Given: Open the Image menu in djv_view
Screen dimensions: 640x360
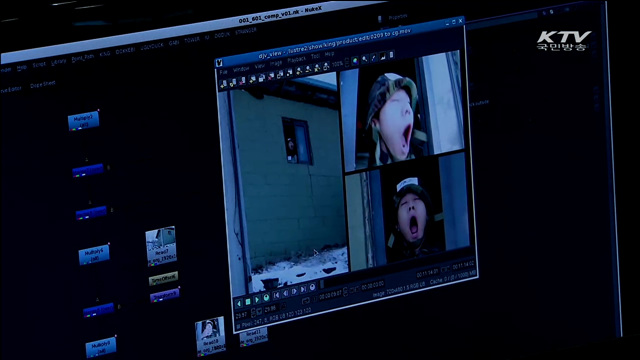Looking at the screenshot, I should tap(276, 63).
